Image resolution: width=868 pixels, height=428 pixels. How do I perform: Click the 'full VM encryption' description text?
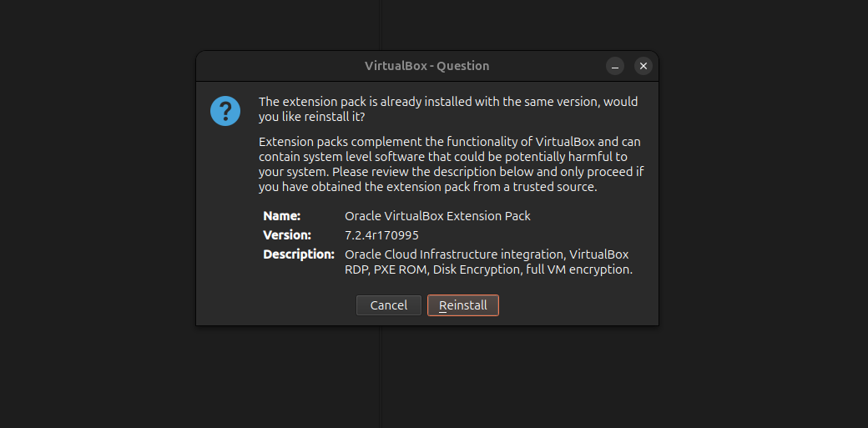579,269
